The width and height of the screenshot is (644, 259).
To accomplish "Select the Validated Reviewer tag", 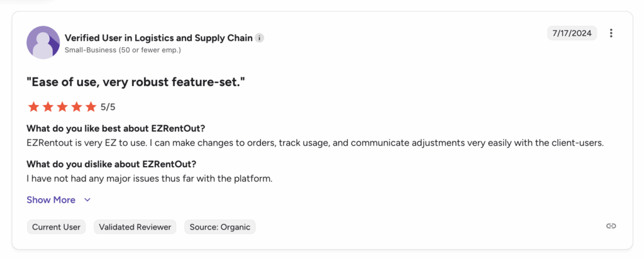I will (135, 227).
